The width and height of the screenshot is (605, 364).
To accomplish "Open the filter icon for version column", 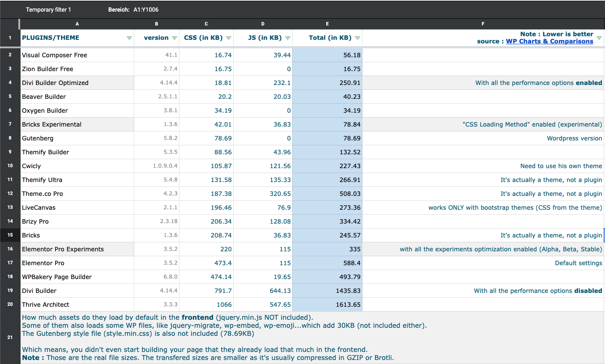I will click(x=175, y=38).
